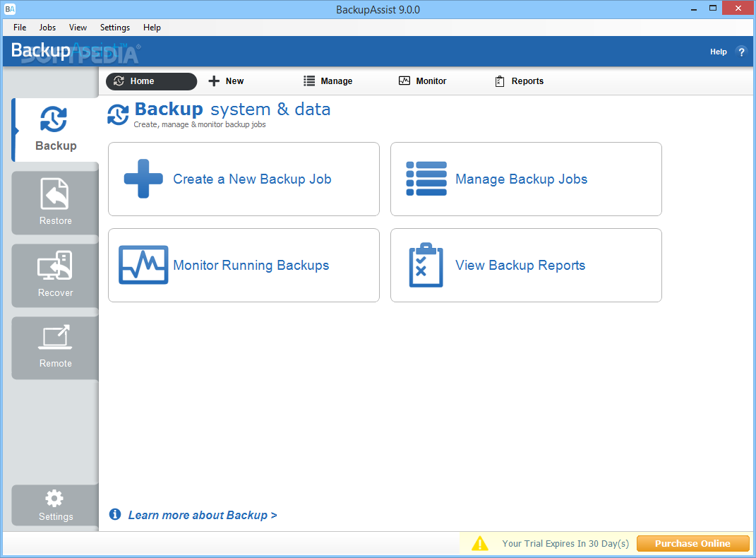The height and width of the screenshot is (558, 756).
Task: Click the heartbeat monitor icon for running backups
Action: pyautogui.click(x=143, y=265)
